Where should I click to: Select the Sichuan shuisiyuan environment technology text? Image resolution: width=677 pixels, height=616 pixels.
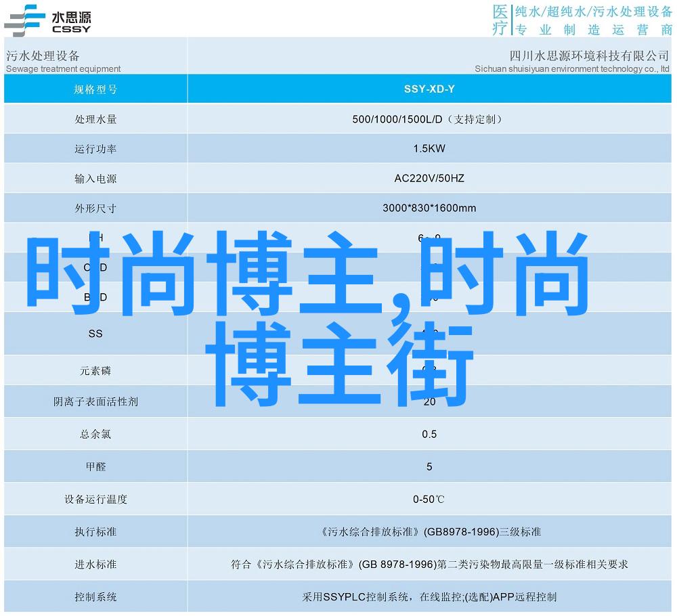571,68
